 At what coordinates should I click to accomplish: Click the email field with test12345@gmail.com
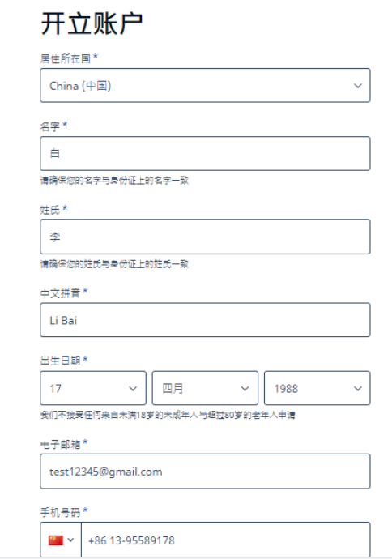205,472
